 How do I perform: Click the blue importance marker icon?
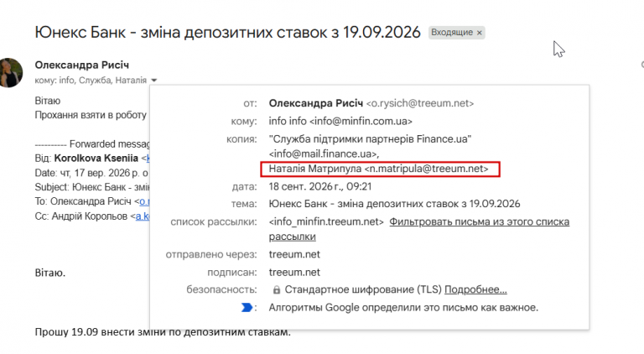(x=247, y=308)
